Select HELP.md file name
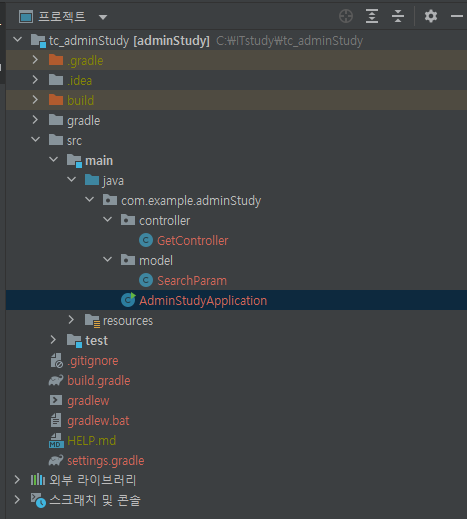Image resolution: width=467 pixels, height=519 pixels. coord(91,441)
